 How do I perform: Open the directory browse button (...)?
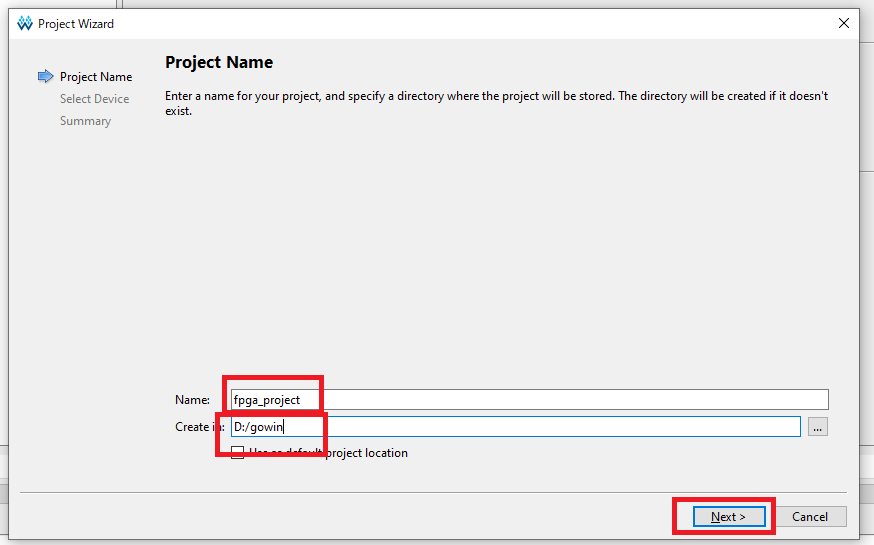(x=817, y=427)
